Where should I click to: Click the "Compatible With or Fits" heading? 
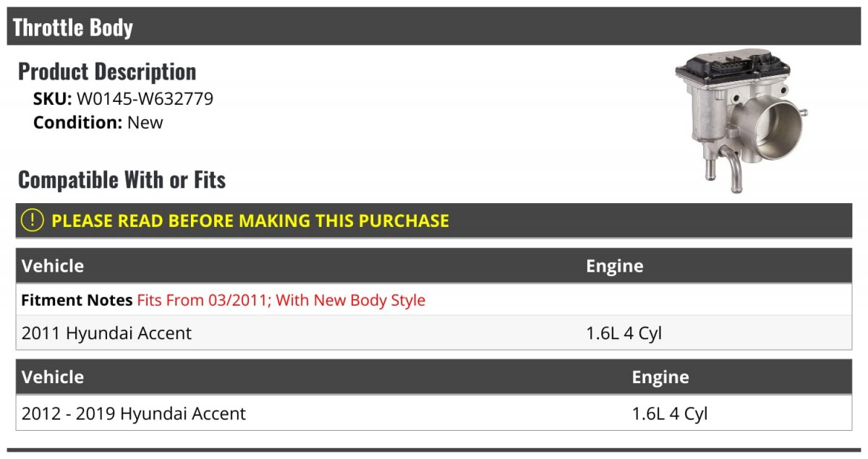[x=122, y=179]
